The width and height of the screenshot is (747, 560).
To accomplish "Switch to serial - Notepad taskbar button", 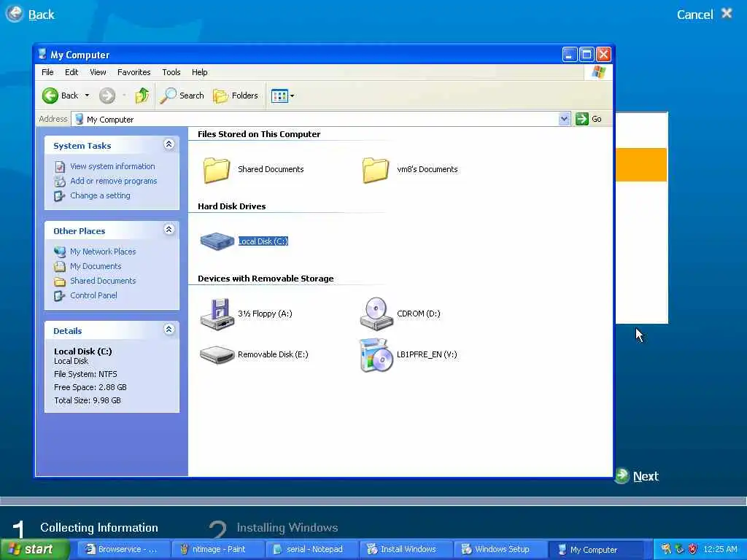I will point(312,550).
